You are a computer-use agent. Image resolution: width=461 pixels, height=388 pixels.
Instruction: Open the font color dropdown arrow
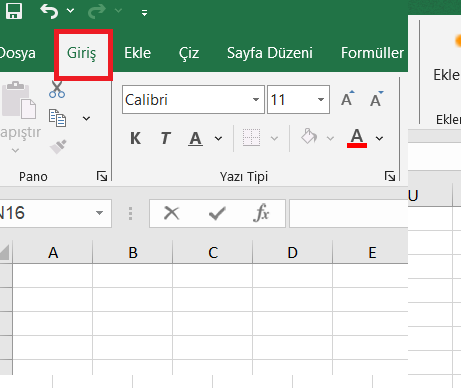(379, 138)
